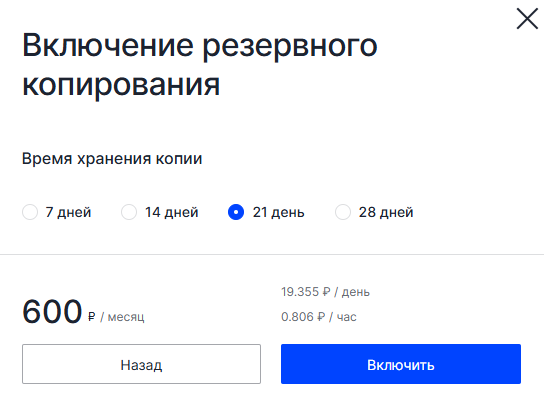544x398 pixels.
Task: Click the '19.355 ₽ / день' daily rate
Action: click(325, 292)
